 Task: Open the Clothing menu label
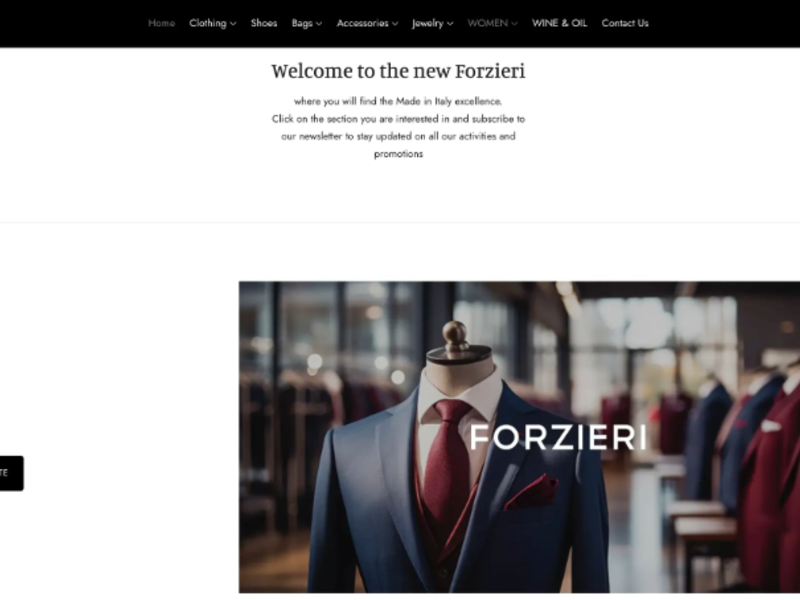208,23
